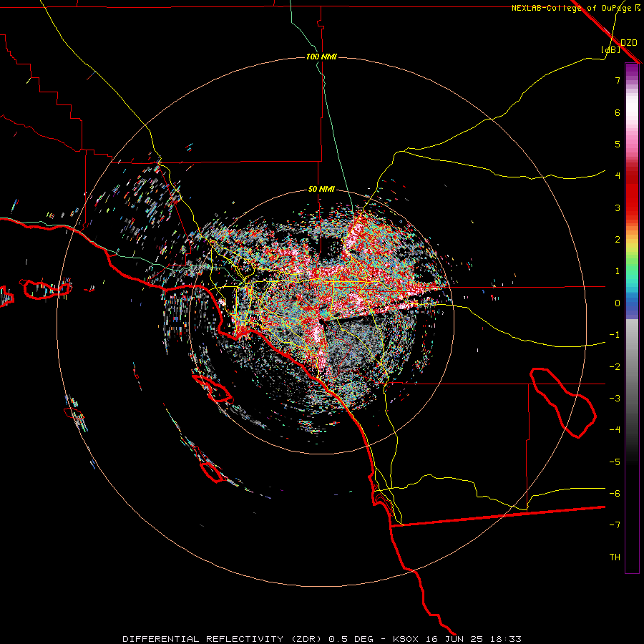Click the 3 value on the scale

pyautogui.click(x=618, y=208)
